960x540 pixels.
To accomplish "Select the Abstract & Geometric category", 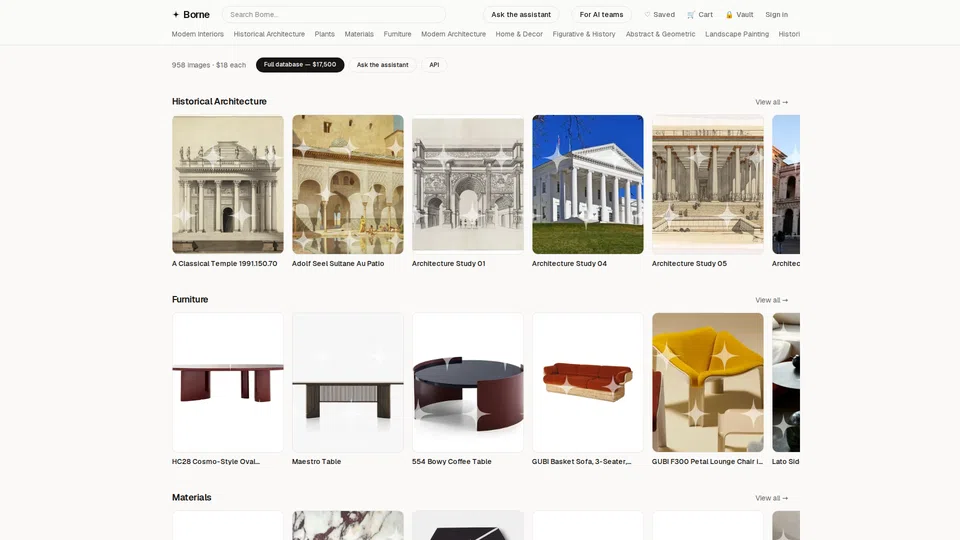I will coord(660,34).
